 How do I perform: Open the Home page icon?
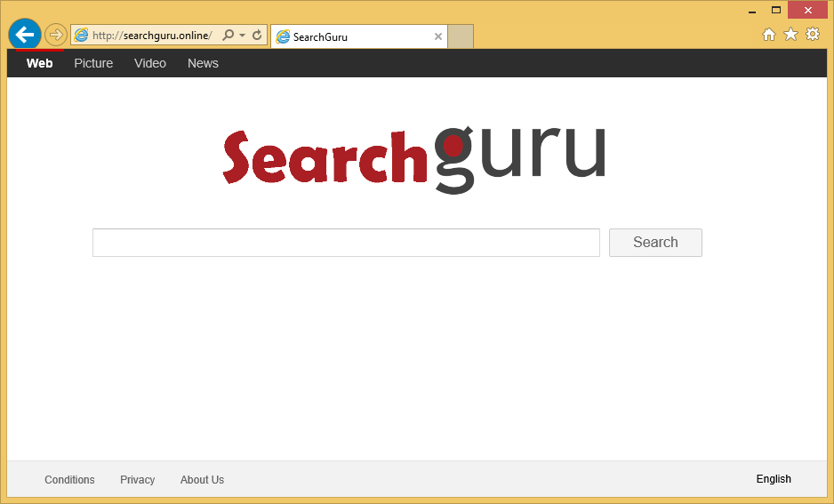click(x=768, y=35)
